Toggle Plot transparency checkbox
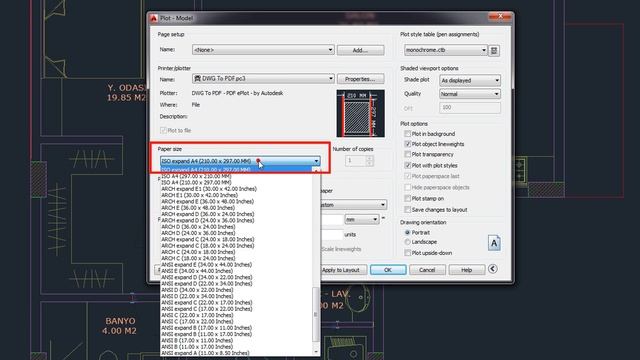This screenshot has width=640, height=360. pyautogui.click(x=407, y=154)
